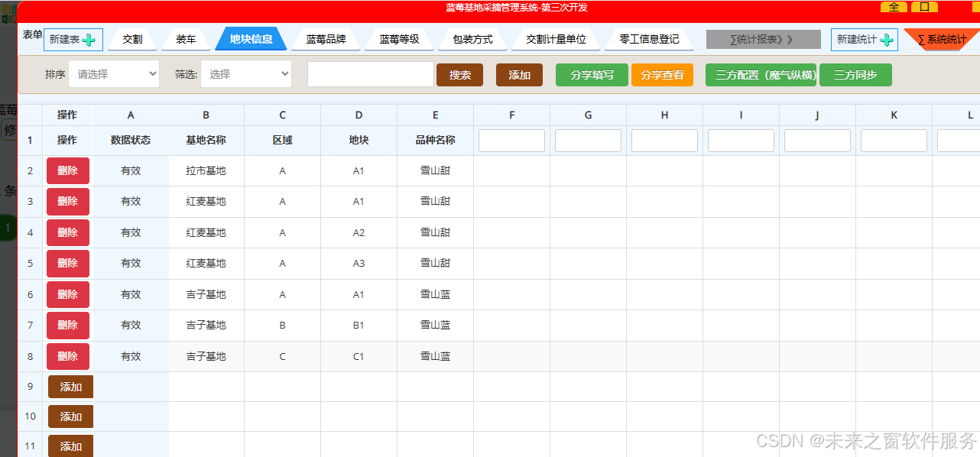Go to the 装车 tab
Screen dimensions: 980x457
[x=186, y=39]
